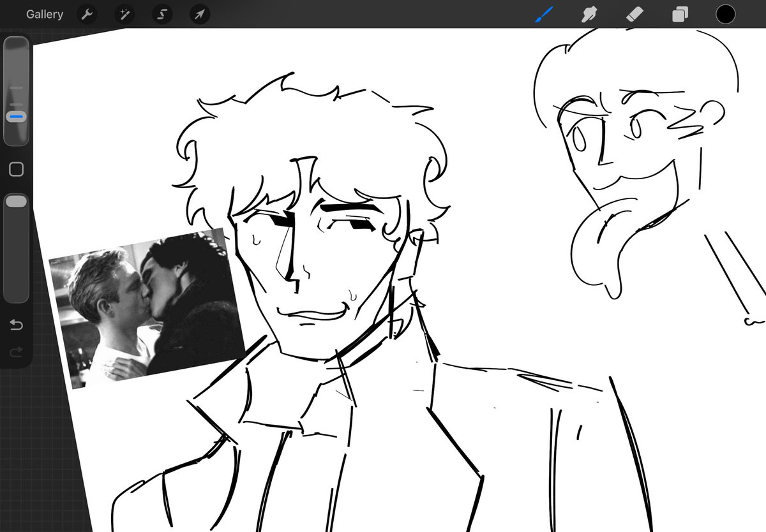Open the Actions wrench menu
Image resolution: width=766 pixels, height=532 pixels.
(x=87, y=14)
